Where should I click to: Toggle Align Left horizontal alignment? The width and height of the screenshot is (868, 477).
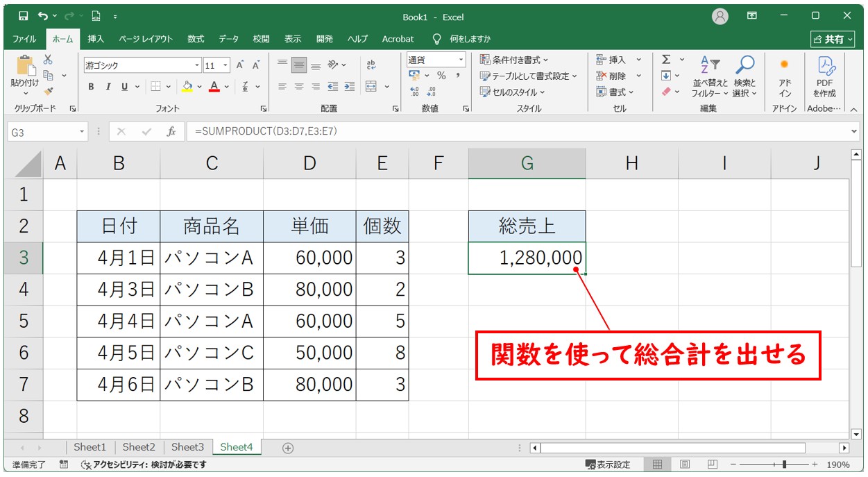pos(282,87)
